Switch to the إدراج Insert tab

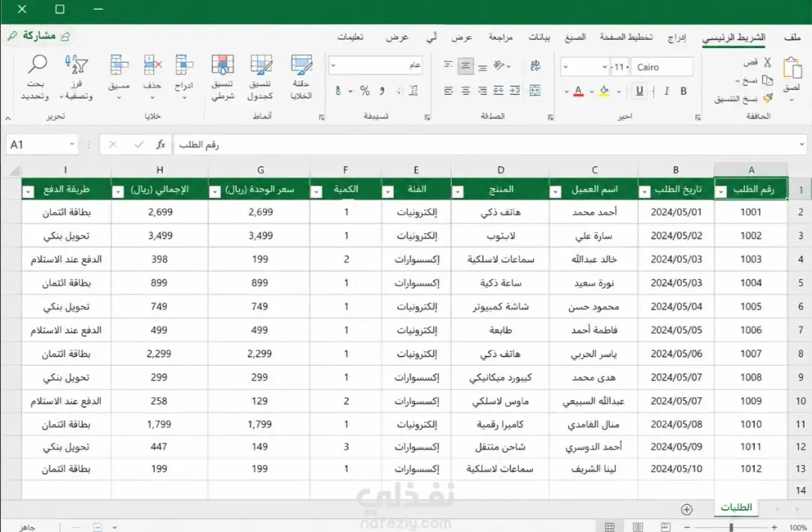coord(677,38)
